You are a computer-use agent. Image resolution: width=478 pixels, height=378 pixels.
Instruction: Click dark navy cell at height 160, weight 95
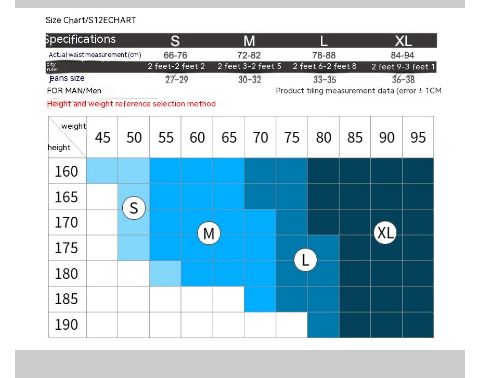click(x=418, y=171)
